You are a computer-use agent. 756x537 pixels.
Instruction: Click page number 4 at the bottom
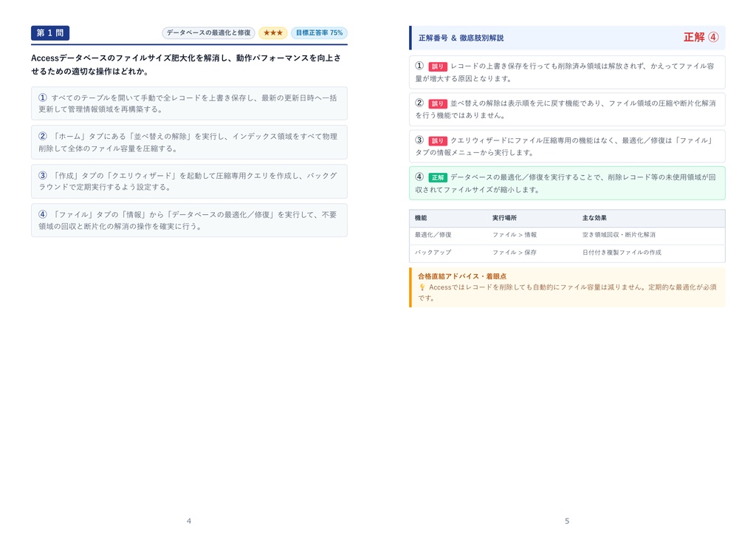click(189, 521)
